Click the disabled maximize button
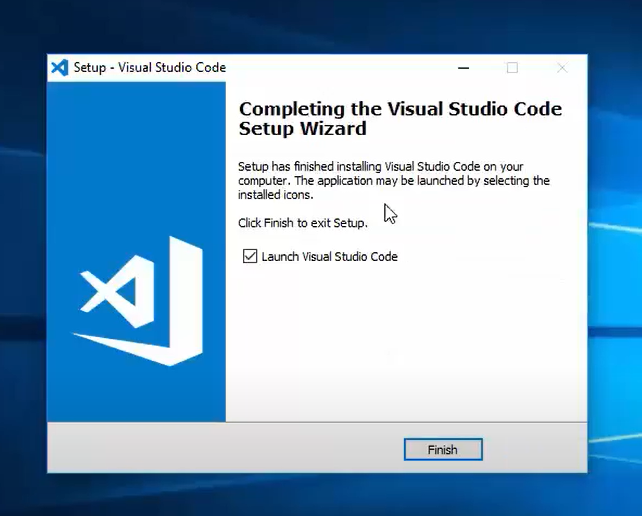642x516 pixels. pos(512,68)
